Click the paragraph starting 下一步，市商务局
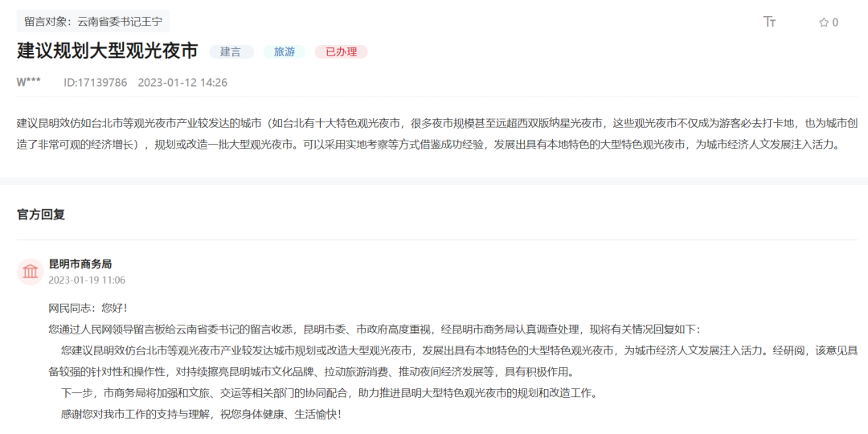868x434 pixels. [329, 394]
